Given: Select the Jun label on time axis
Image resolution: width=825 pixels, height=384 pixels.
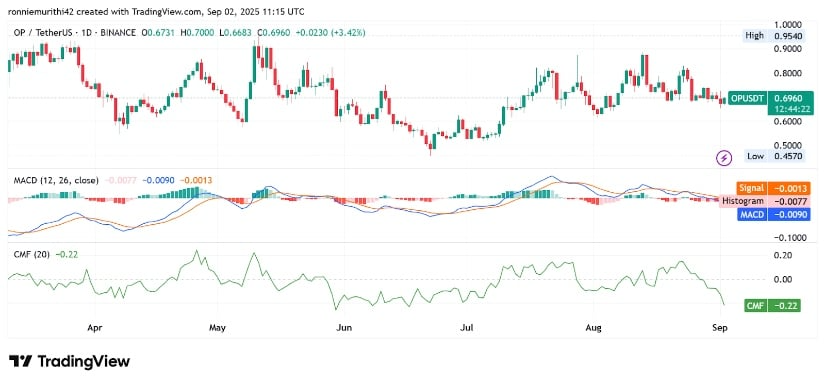Looking at the screenshot, I should pos(344,328).
